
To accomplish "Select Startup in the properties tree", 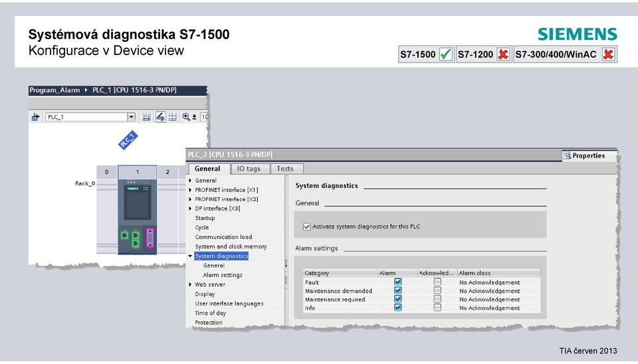I will coord(205,218).
